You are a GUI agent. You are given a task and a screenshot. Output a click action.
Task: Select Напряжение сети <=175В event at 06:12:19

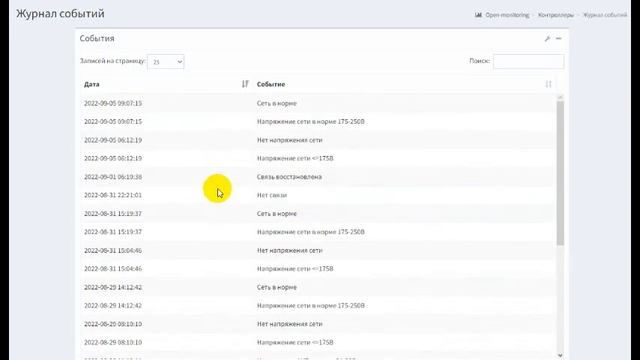tap(295, 158)
